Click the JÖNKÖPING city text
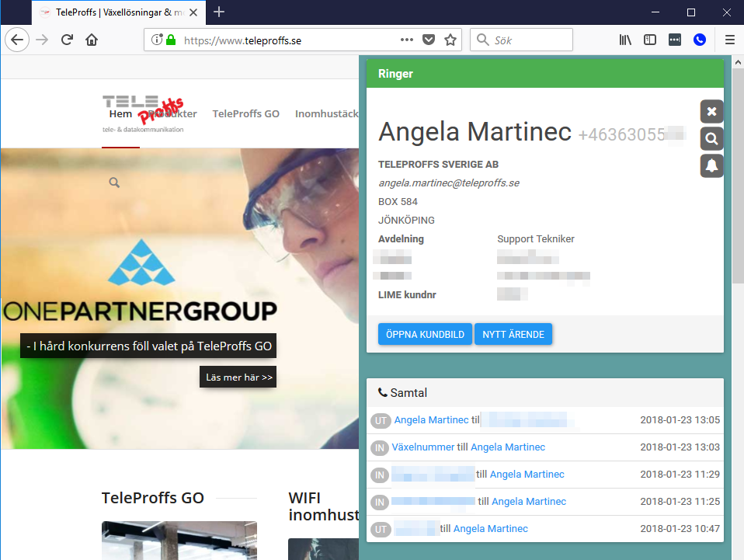744x560 pixels. click(406, 221)
